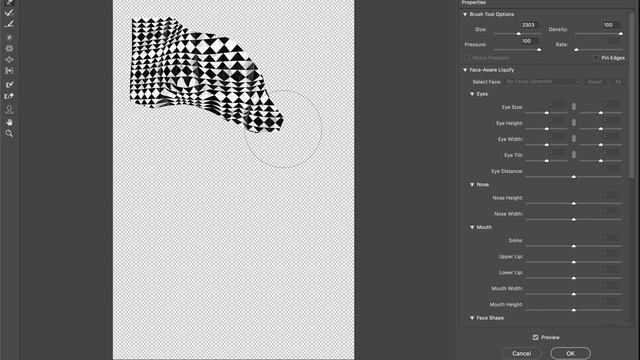Image resolution: width=640 pixels, height=360 pixels.
Task: Click the right Eye Size slider
Action: (600, 112)
